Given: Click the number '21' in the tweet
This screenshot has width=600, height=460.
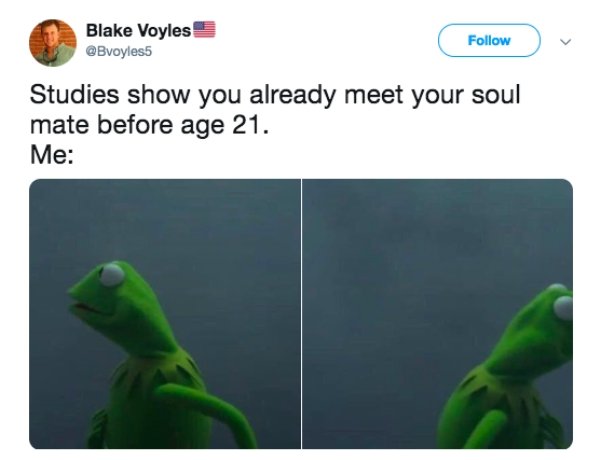Looking at the screenshot, I should coord(247,125).
